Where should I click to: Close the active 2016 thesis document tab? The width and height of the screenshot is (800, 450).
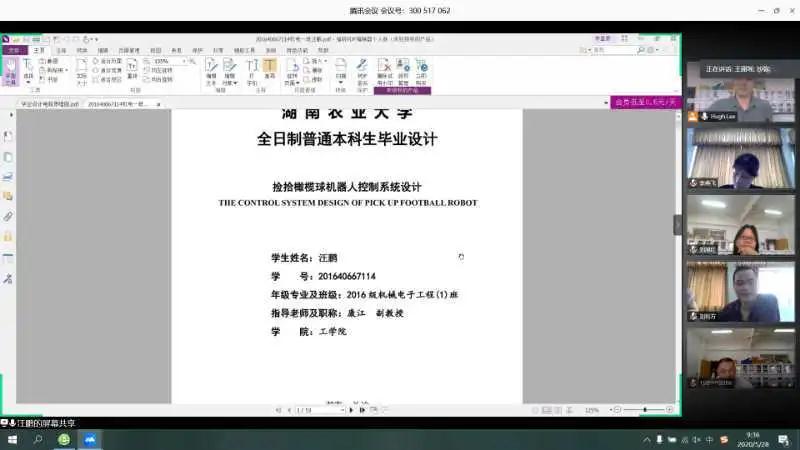pyautogui.click(x=159, y=104)
